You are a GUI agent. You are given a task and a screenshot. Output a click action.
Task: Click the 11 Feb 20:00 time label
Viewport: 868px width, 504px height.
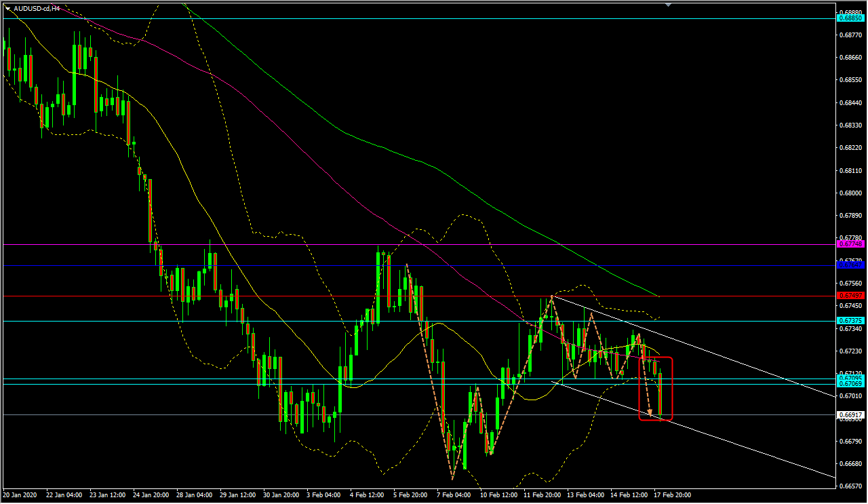pyautogui.click(x=542, y=495)
